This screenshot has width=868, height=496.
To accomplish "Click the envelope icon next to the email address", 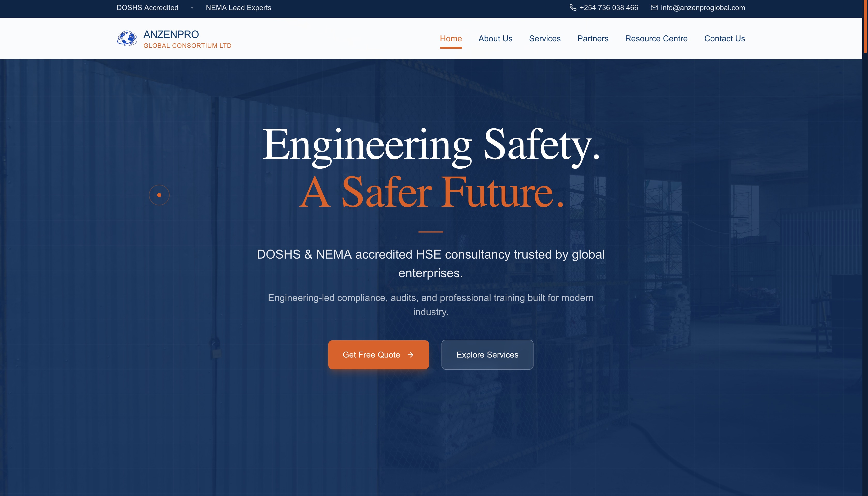I will 654,7.
